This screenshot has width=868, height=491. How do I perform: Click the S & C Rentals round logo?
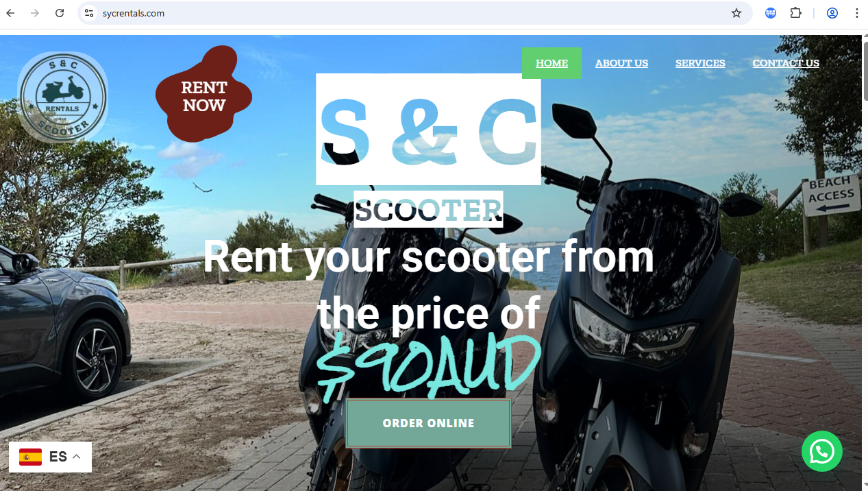(63, 97)
